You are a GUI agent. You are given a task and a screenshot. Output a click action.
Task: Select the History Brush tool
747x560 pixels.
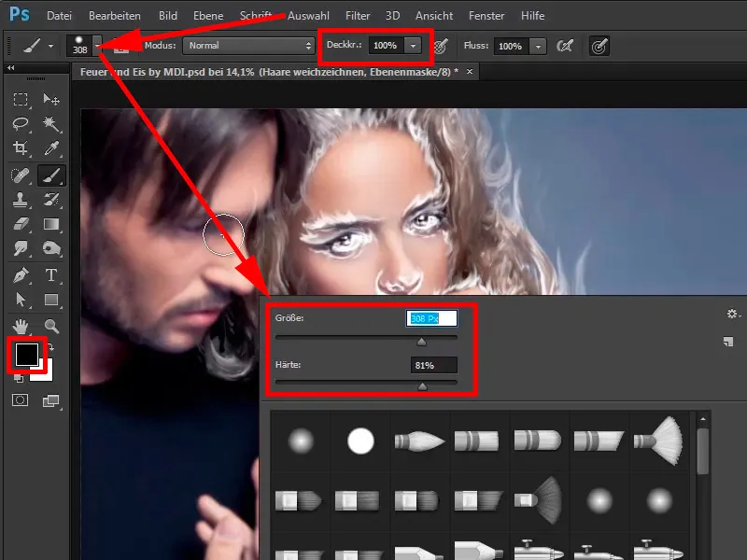click(51, 200)
